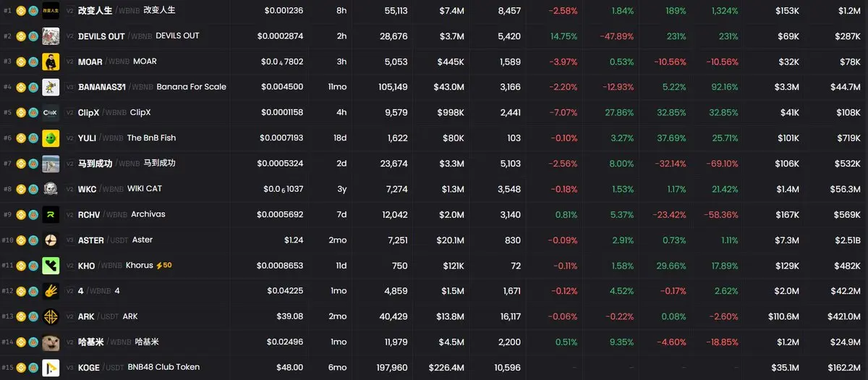The width and height of the screenshot is (868, 380).
Task: Open the BANANAS31 Banana For Scale pair
Action: 152,87
